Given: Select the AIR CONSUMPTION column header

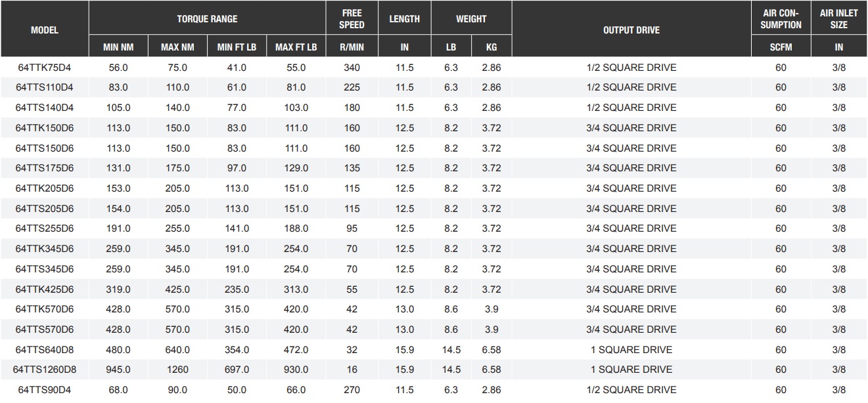Looking at the screenshot, I should click(781, 19).
